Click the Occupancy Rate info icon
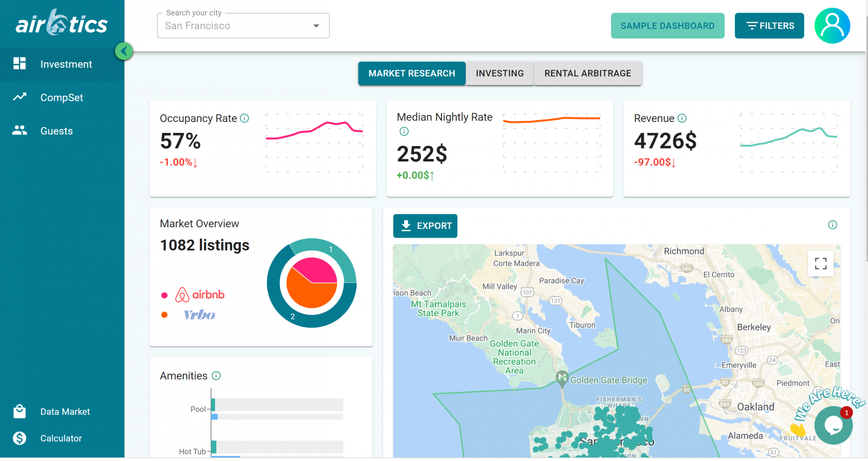The width and height of the screenshot is (868, 461). pyautogui.click(x=245, y=118)
